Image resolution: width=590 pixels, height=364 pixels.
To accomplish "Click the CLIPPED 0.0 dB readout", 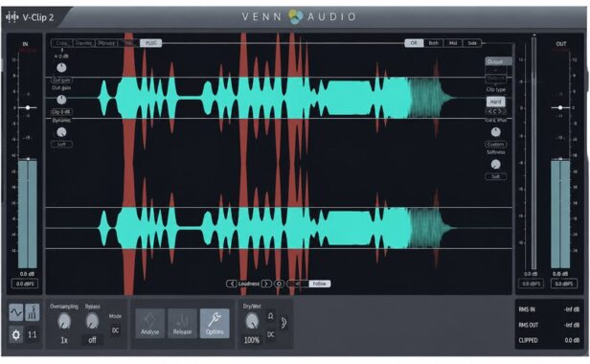I will pyautogui.click(x=549, y=340).
